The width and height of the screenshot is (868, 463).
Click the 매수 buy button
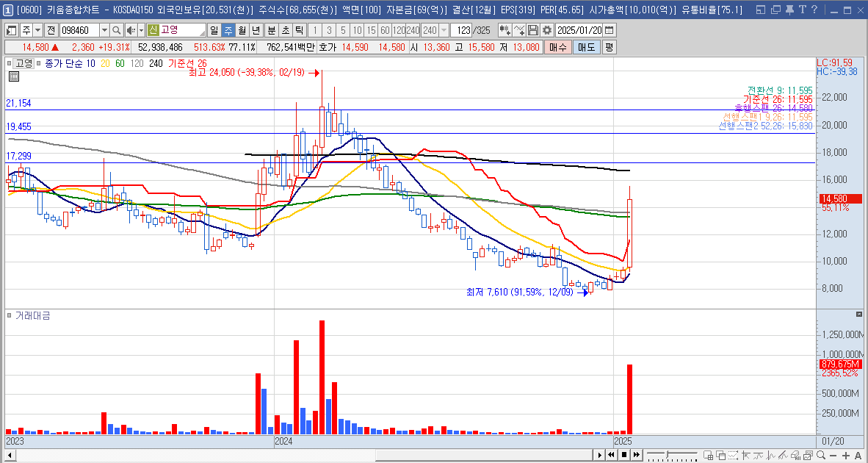(x=557, y=48)
